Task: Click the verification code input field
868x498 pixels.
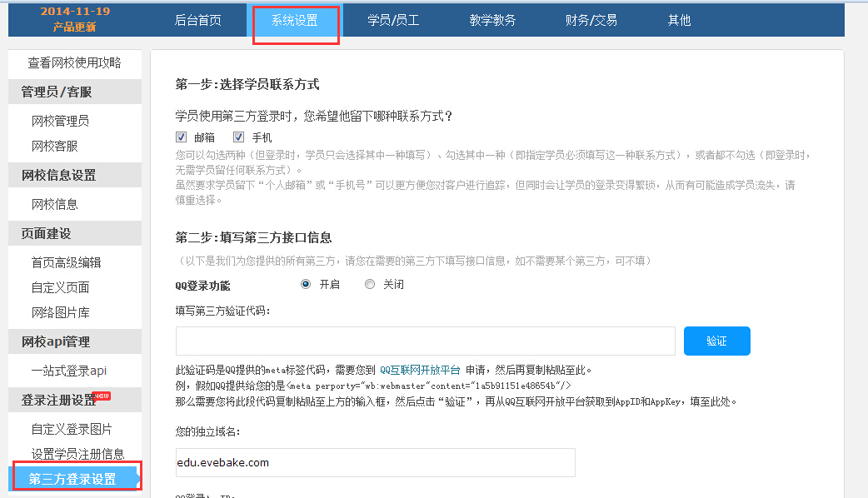Action: (425, 341)
